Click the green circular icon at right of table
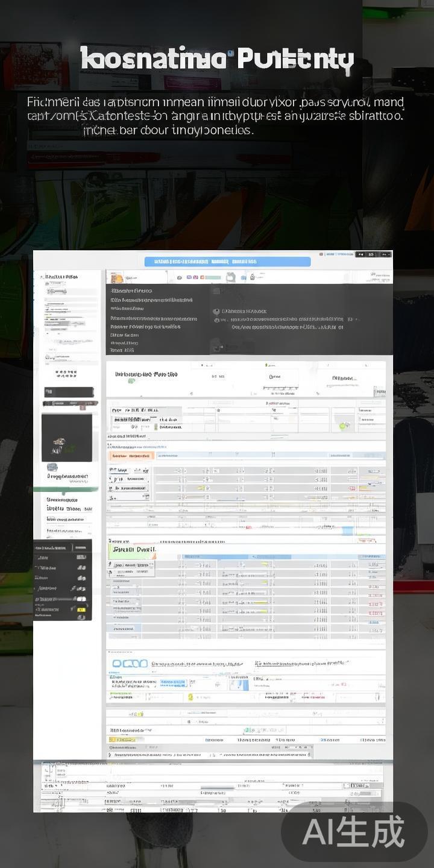Screen dimensions: 434x868 coord(344,425)
